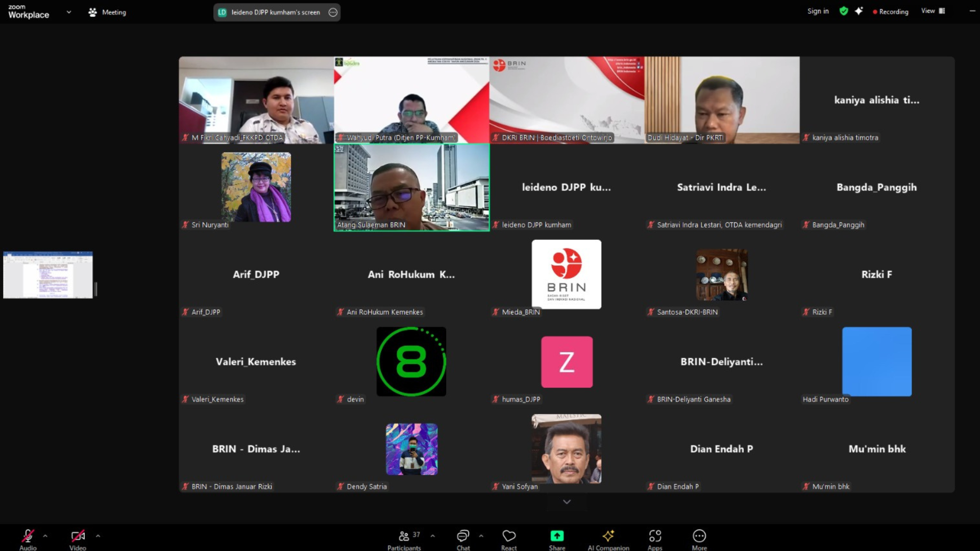The image size is (980, 551).
Task: Click Yani Sofyan profile picture
Action: 567,449
